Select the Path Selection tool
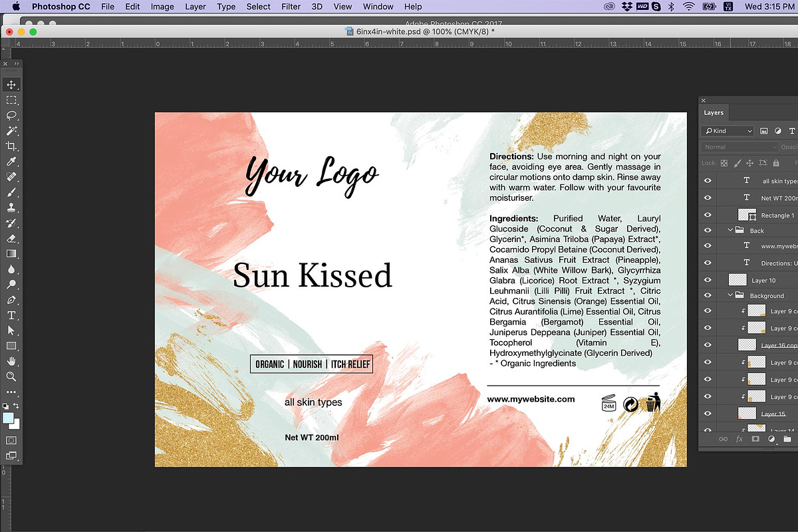 pos(11,331)
